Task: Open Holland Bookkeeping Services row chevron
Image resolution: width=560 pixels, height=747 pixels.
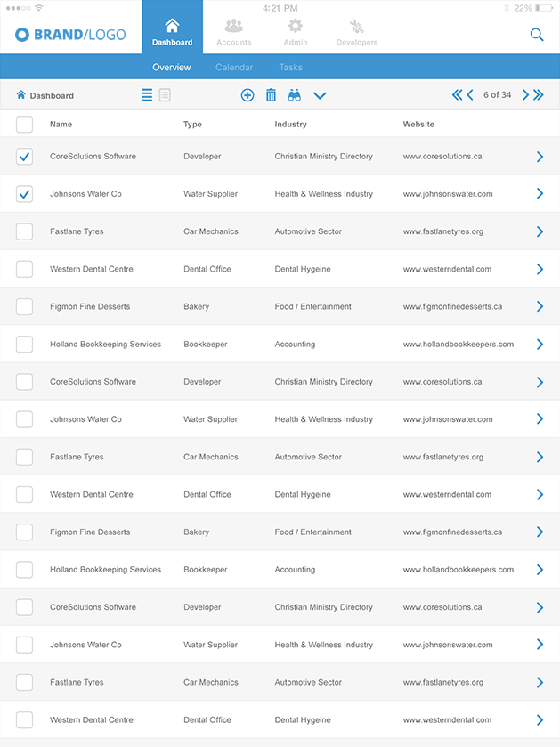Action: [x=540, y=345]
